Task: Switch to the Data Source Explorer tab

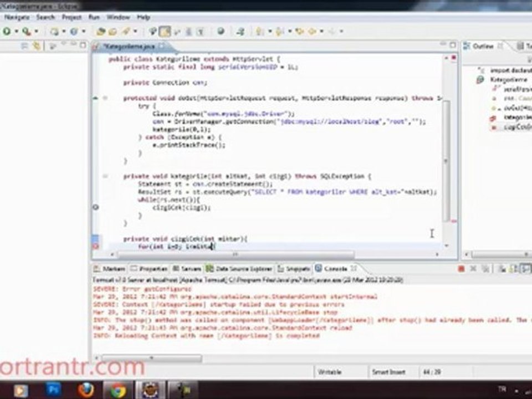Action: 239,269
